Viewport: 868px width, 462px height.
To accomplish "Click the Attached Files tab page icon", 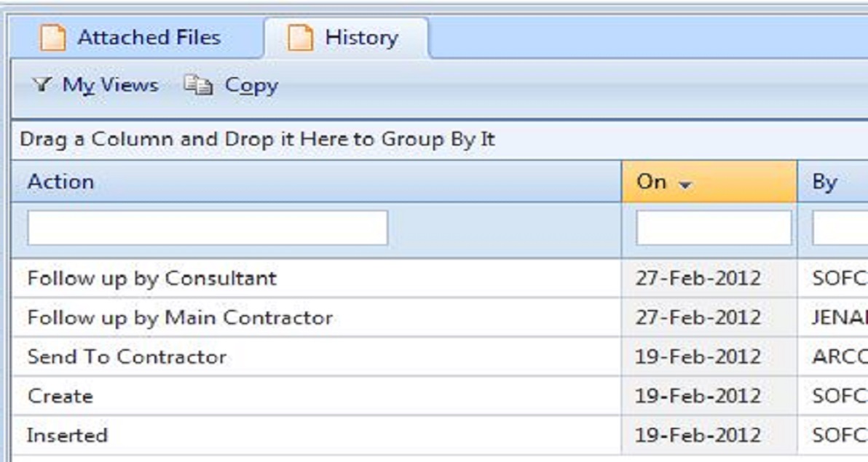I will tap(52, 38).
